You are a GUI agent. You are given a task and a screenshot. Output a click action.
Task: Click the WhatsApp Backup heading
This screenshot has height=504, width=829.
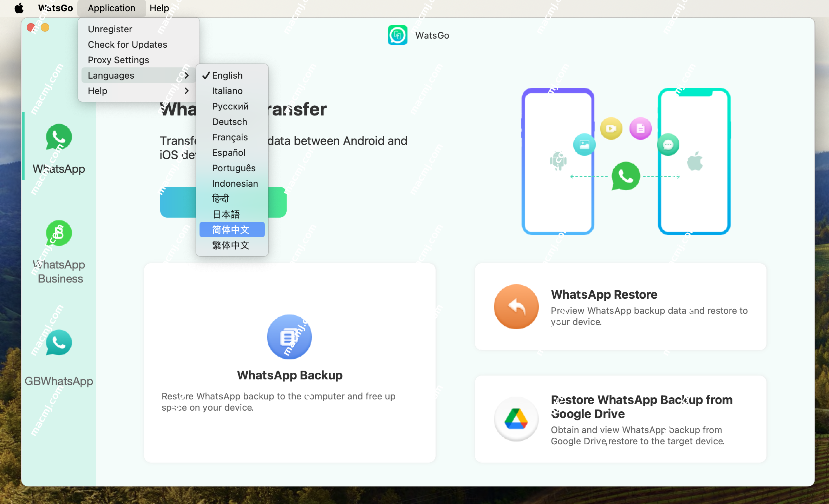tap(290, 375)
